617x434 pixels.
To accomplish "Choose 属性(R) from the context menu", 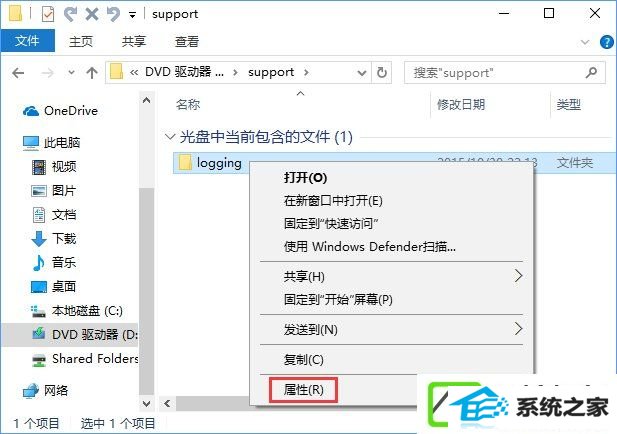I will 303,390.
